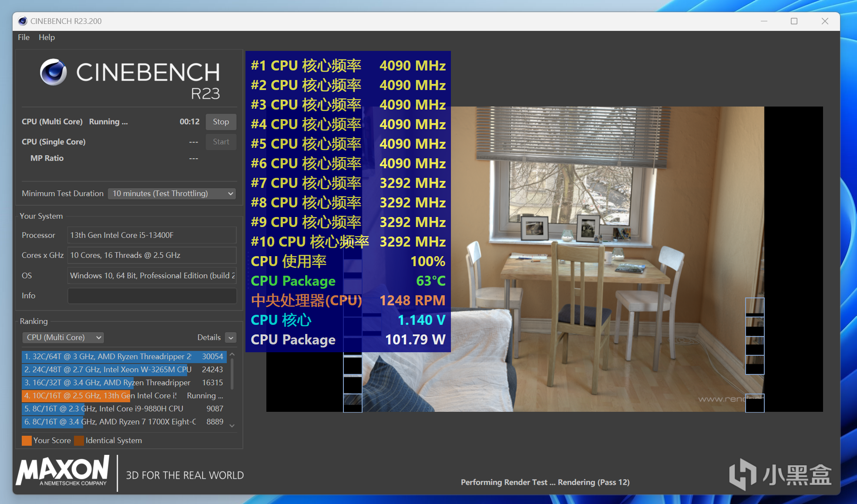Click the brown Identical System legend swatch
The height and width of the screenshot is (504, 857).
(79, 441)
